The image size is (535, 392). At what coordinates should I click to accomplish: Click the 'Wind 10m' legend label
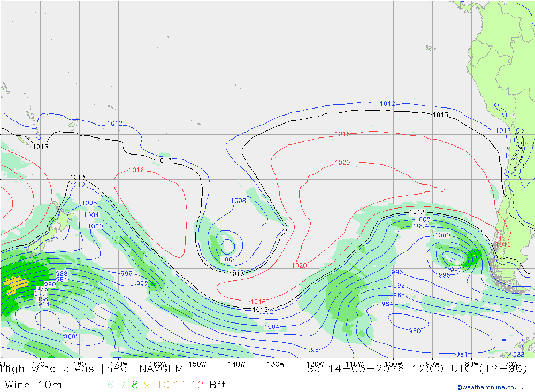pyautogui.click(x=33, y=385)
